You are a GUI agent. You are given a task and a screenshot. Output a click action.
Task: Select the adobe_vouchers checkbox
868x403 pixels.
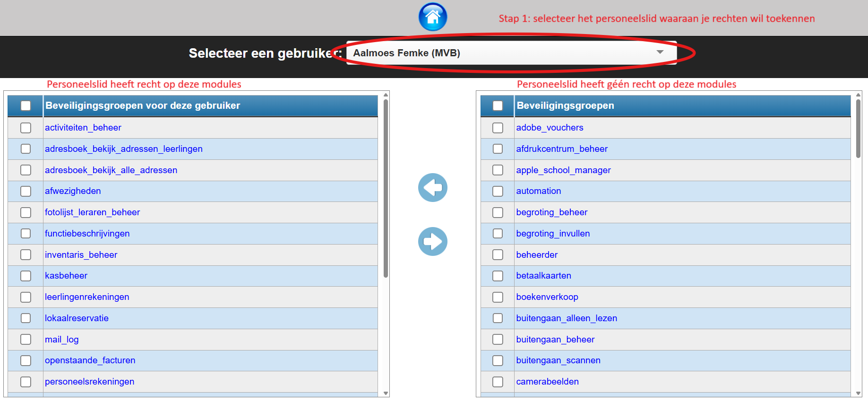[498, 128]
